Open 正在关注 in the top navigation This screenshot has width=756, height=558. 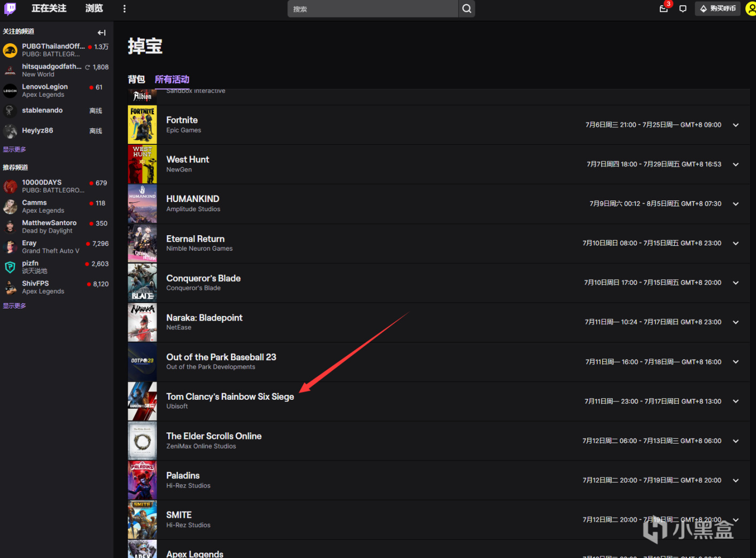[49, 9]
